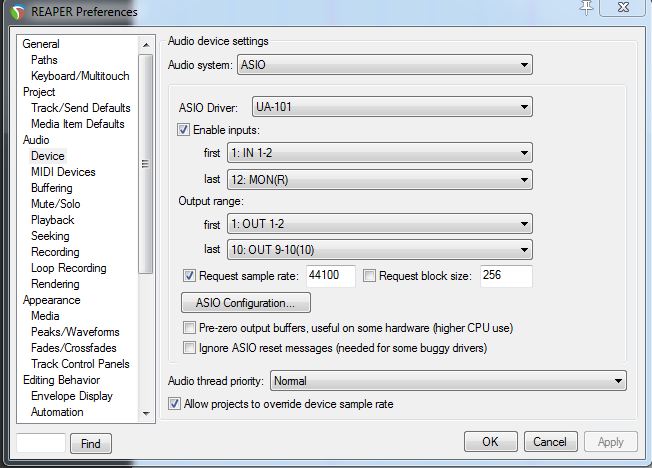Open Fades/Crossfades preferences page

coord(74,348)
